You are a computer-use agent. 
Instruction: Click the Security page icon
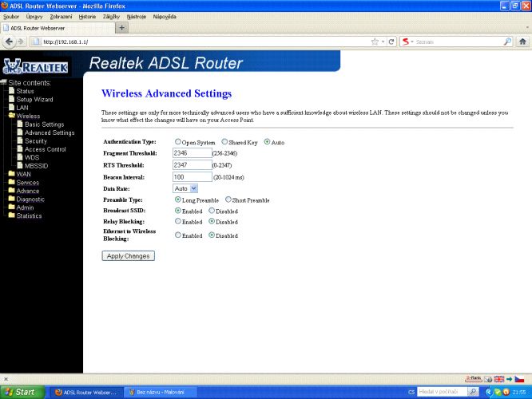(x=20, y=140)
